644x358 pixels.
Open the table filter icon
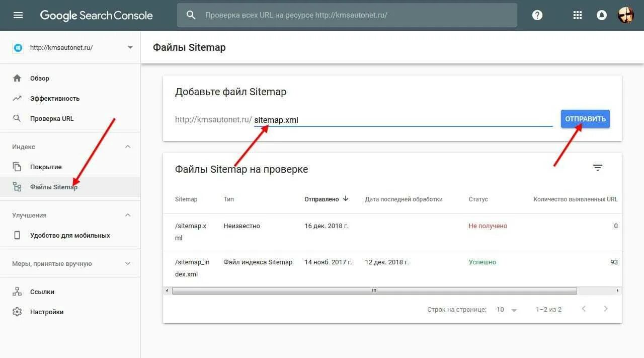click(598, 168)
